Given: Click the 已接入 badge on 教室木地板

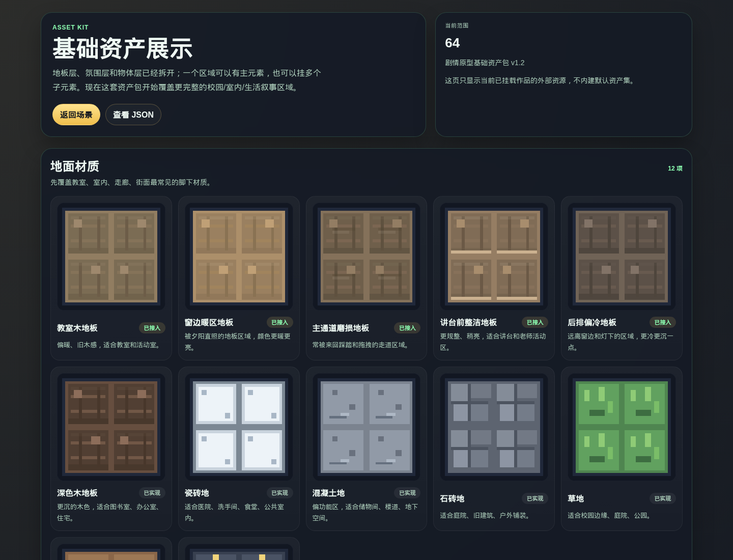Looking at the screenshot, I should 152,328.
